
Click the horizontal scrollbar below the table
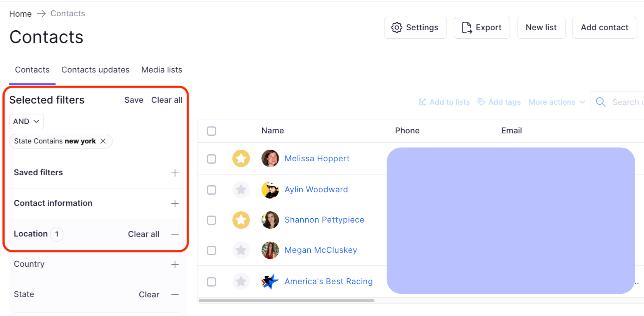286,300
